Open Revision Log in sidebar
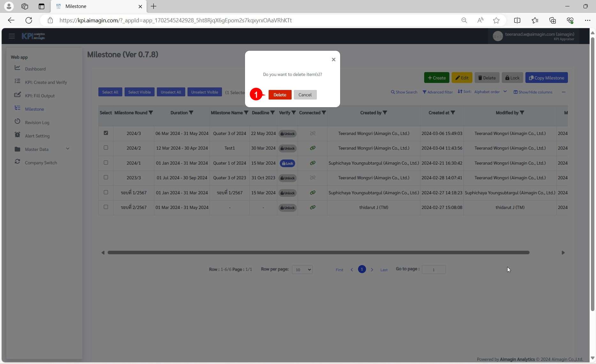The image size is (596, 364). click(x=37, y=123)
